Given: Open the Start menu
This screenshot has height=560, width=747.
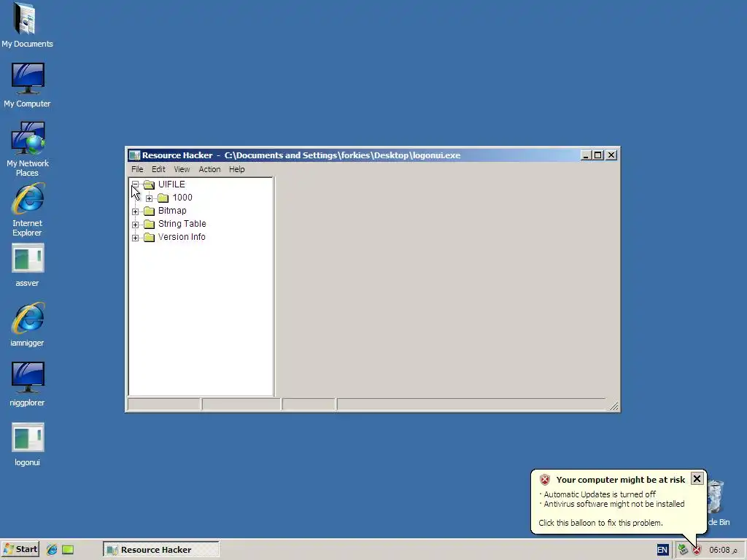Looking at the screenshot, I should (x=20, y=550).
